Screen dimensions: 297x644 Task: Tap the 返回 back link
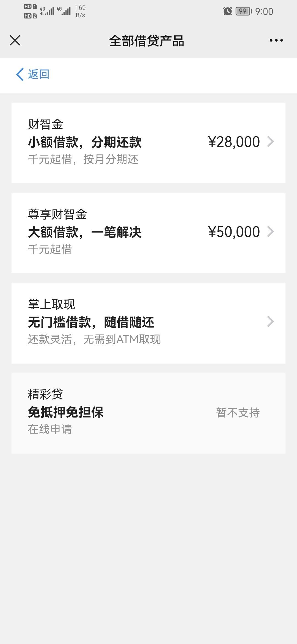click(x=38, y=74)
